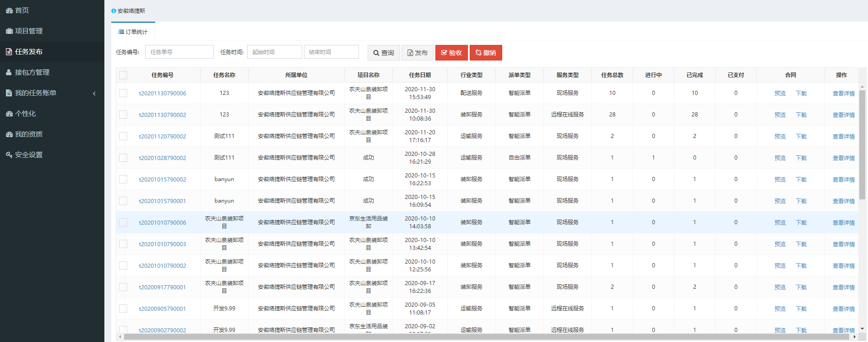Open the 起始时间 date picker field
Viewport: 868px width, 342px height.
tap(274, 52)
